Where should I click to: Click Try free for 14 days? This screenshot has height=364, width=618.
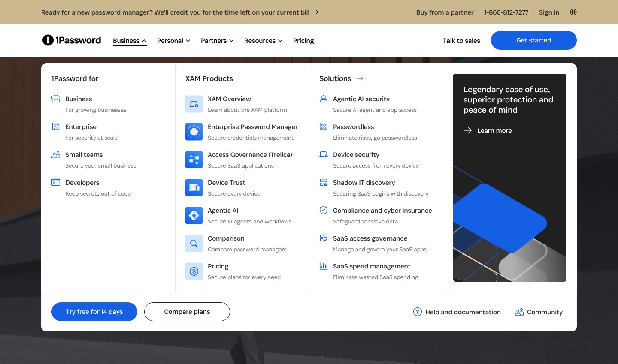tap(94, 312)
